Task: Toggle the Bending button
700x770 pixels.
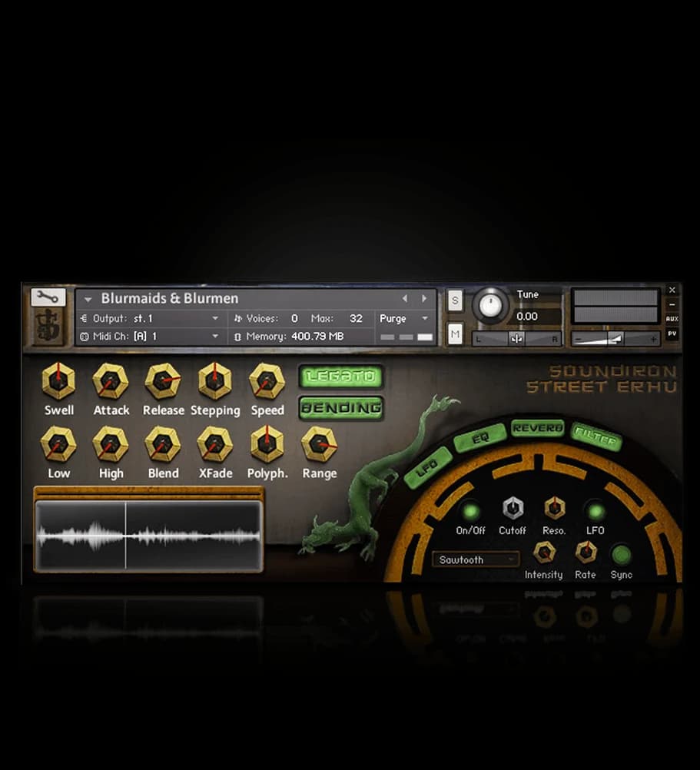Action: pos(340,408)
